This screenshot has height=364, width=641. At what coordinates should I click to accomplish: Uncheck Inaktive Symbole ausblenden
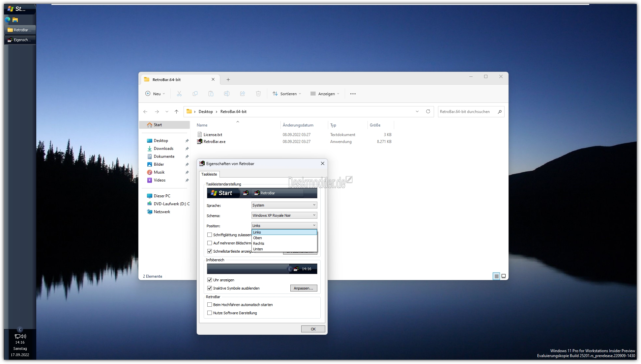click(210, 288)
